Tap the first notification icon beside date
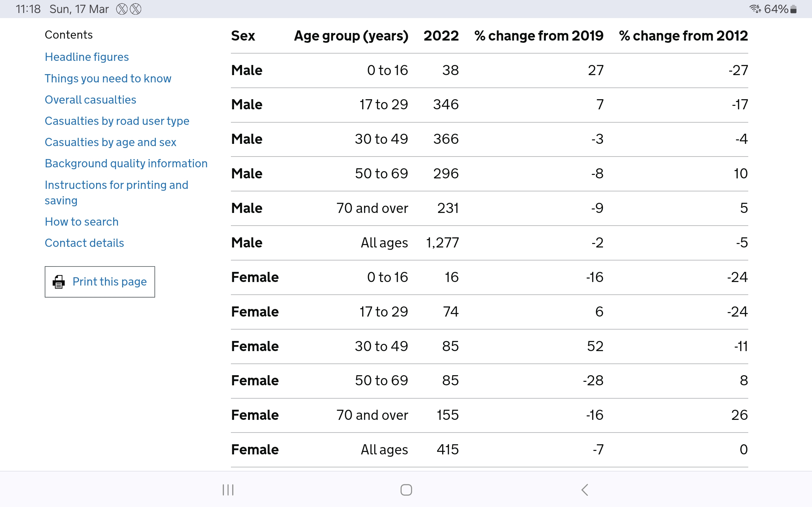 point(122,9)
